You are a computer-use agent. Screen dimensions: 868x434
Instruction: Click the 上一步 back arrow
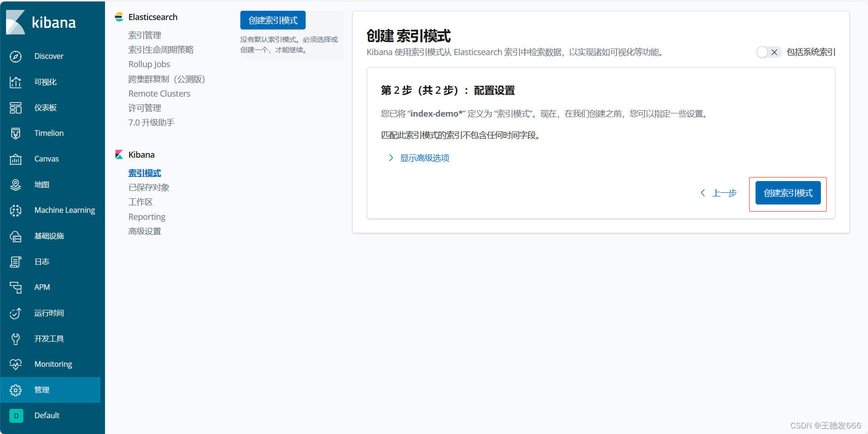(703, 193)
